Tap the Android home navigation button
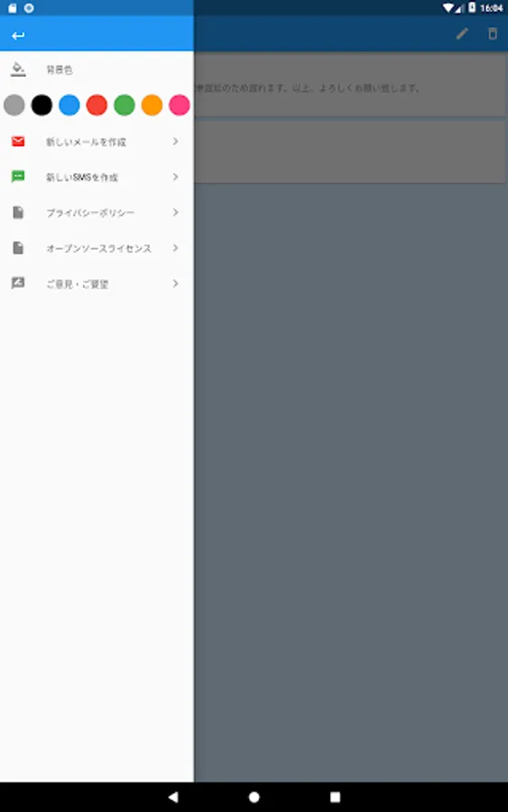The image size is (508, 812). (x=254, y=797)
